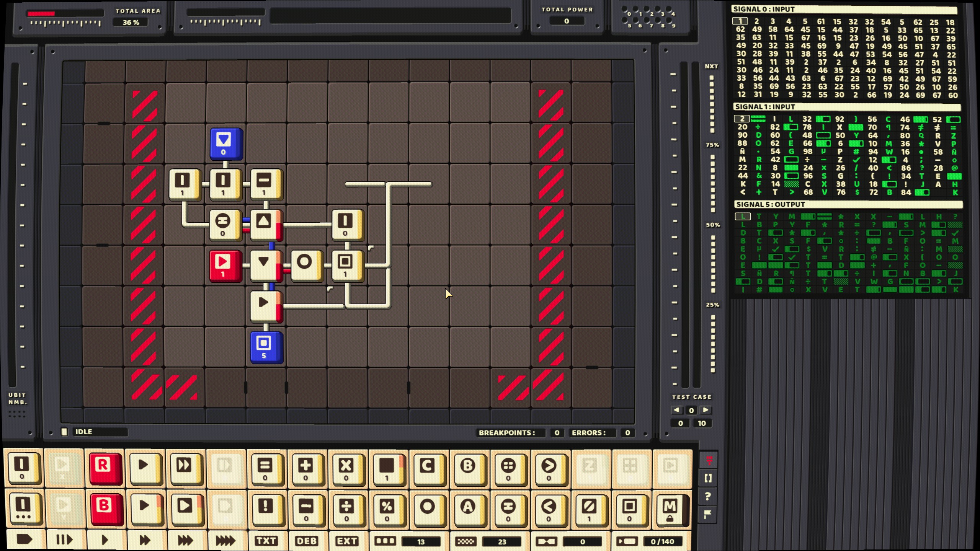Image resolution: width=980 pixels, height=551 pixels.
Task: Select the blue input 0 block on the board
Action: point(226,144)
